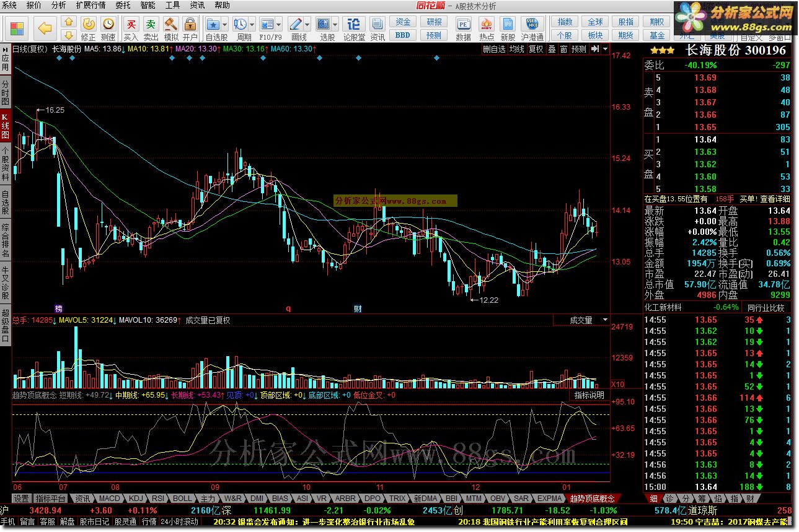Select the 细 tab below tick list
799x532 pixels.
653,498
